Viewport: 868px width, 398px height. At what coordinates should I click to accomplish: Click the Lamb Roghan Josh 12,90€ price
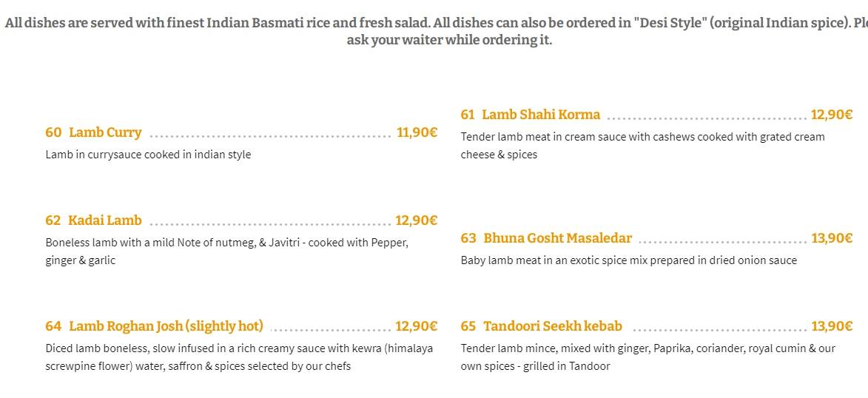click(x=417, y=326)
